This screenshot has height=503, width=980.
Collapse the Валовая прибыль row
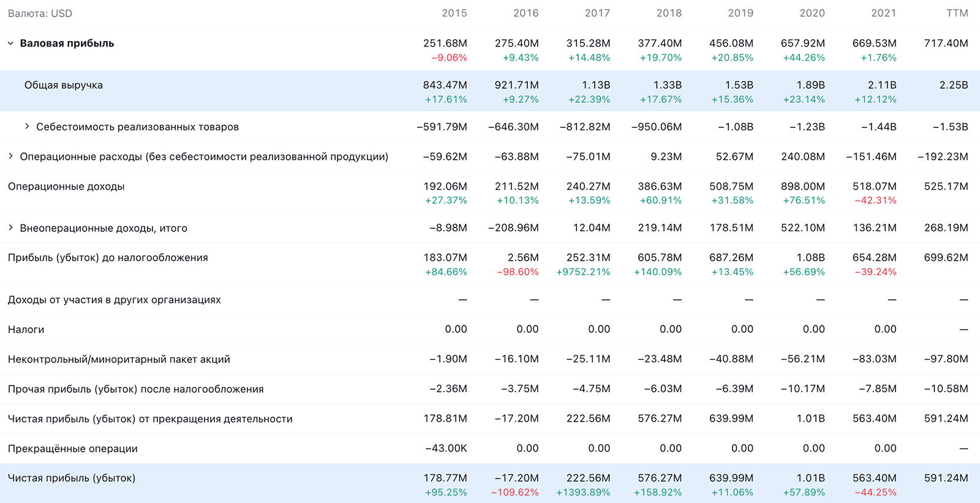coord(10,43)
